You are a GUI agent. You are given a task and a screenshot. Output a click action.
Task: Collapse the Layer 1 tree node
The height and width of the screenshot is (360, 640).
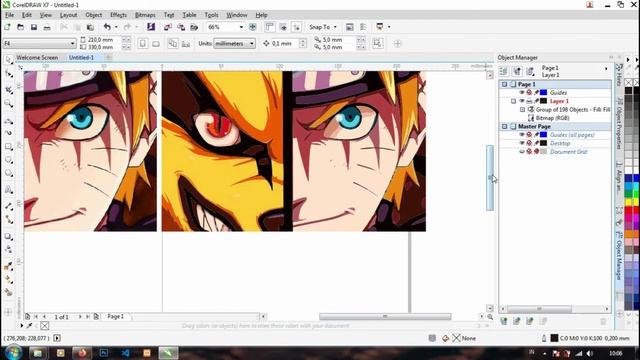point(513,101)
